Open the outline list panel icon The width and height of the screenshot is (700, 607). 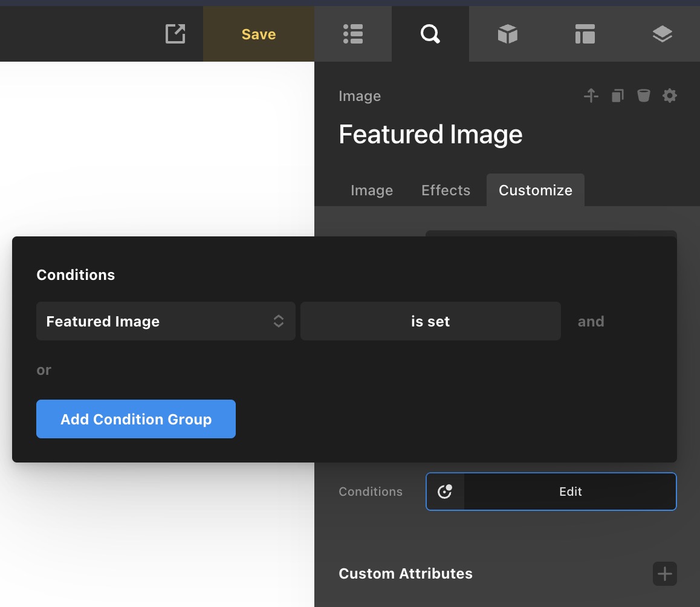(352, 34)
